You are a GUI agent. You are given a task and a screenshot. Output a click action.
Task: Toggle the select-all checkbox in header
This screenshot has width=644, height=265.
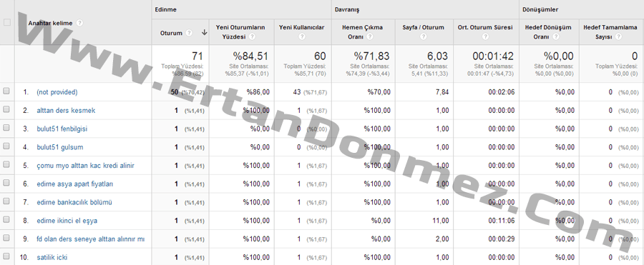pos(6,23)
